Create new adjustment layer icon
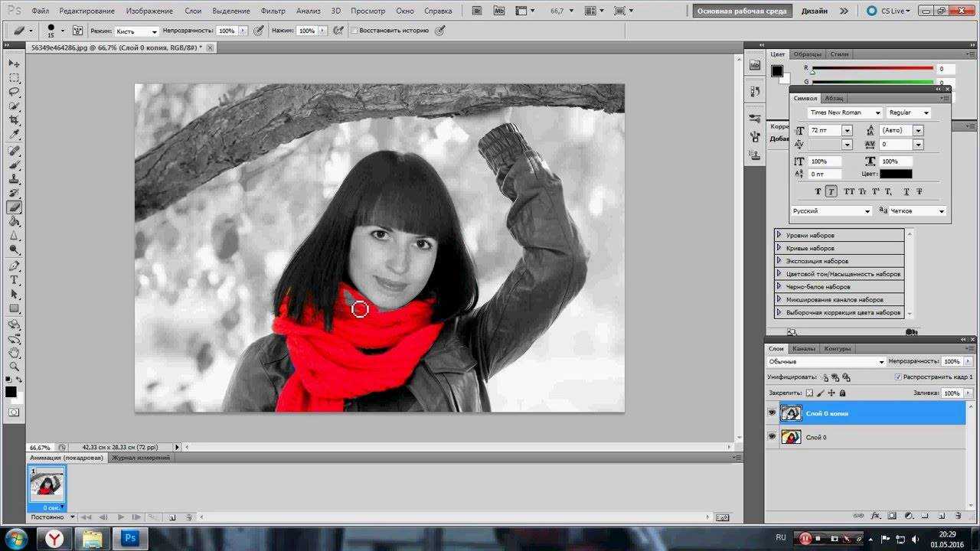The height and width of the screenshot is (551, 980). (908, 516)
